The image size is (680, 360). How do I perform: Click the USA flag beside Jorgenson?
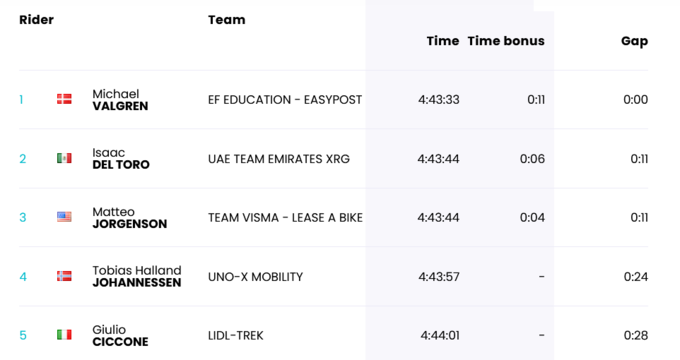tap(64, 217)
